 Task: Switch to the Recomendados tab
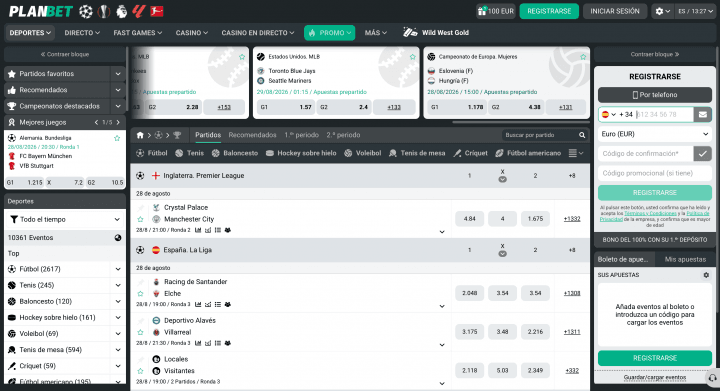253,135
